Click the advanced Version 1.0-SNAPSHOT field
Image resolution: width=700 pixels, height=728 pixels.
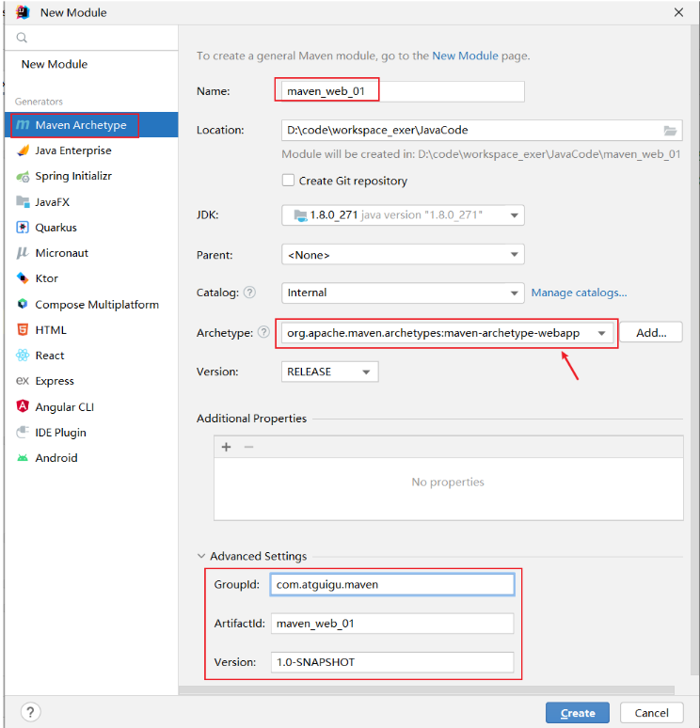coord(392,662)
